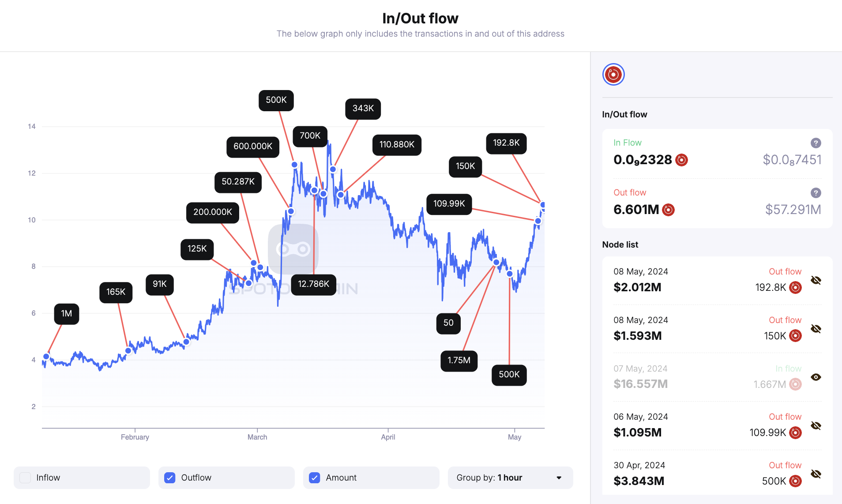Image resolution: width=842 pixels, height=504 pixels.
Task: Toggle visibility of 06 May $1.095M node
Action: (816, 425)
